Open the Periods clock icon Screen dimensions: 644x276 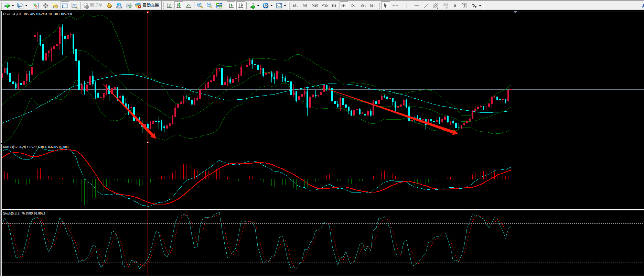click(x=266, y=5)
